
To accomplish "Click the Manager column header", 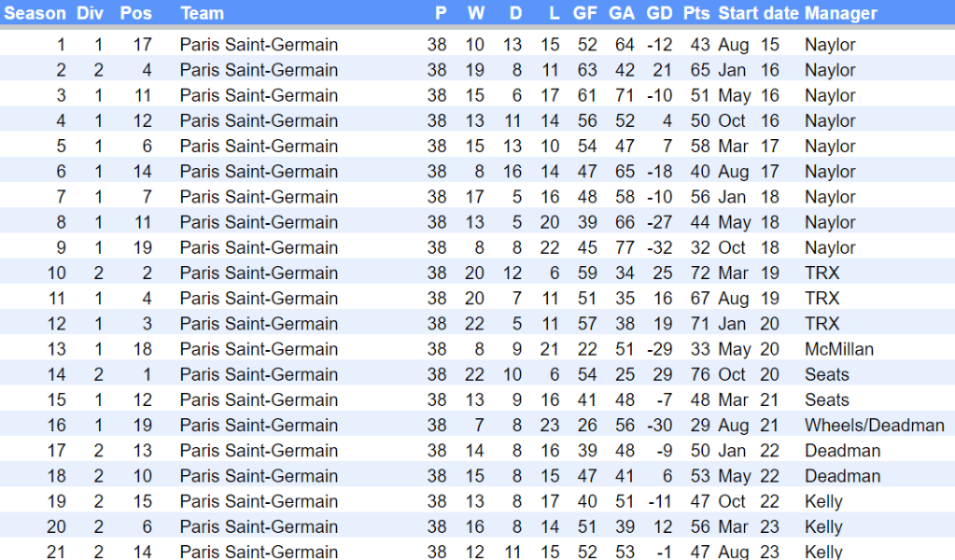I will (840, 13).
